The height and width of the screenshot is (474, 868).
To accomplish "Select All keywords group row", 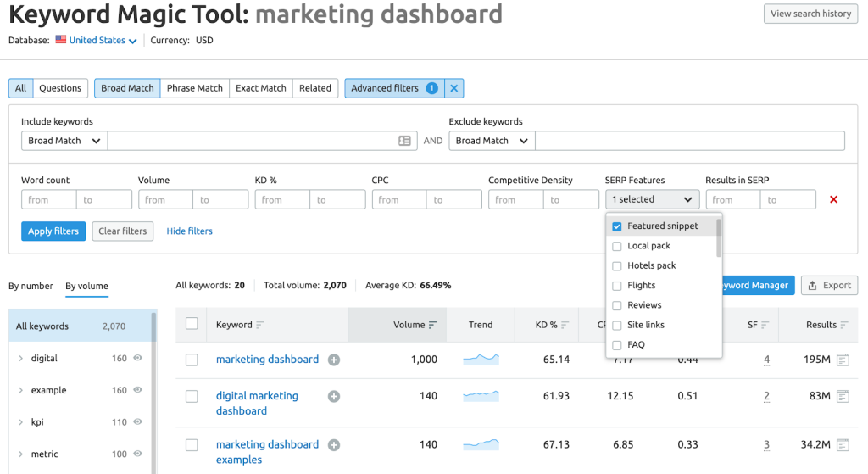I will [x=80, y=326].
